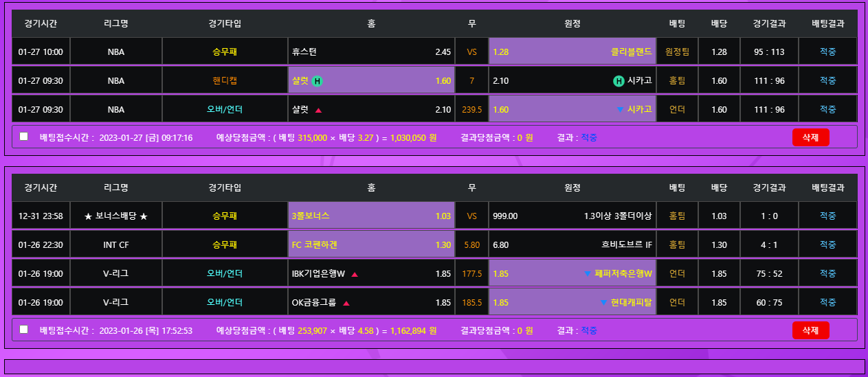
Task: Click the blue down arrow beside 페퍼저축은행W
Action: pos(587,274)
